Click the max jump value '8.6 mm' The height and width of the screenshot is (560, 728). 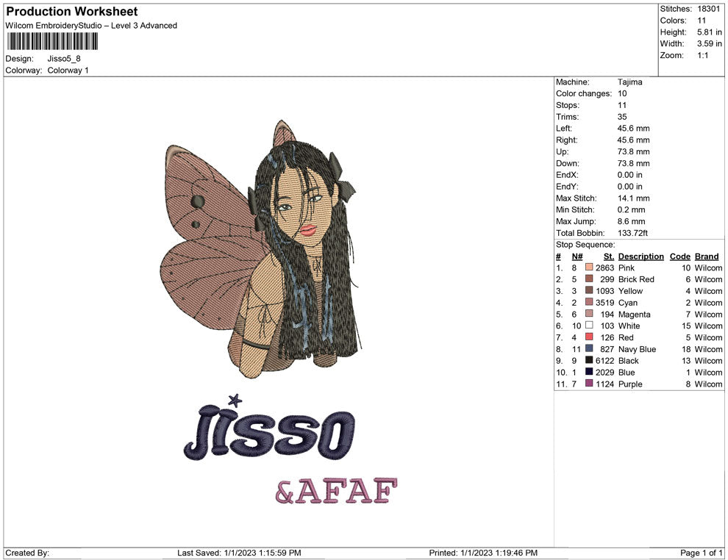[631, 221]
